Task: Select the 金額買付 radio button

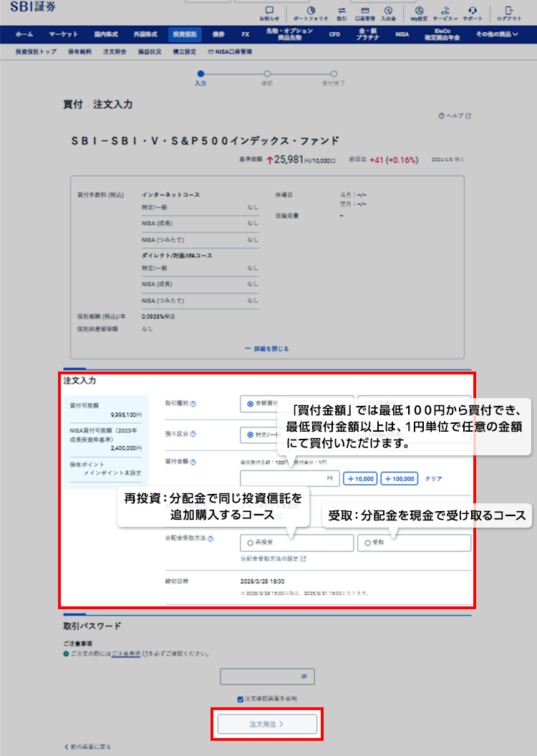Action: click(x=250, y=404)
